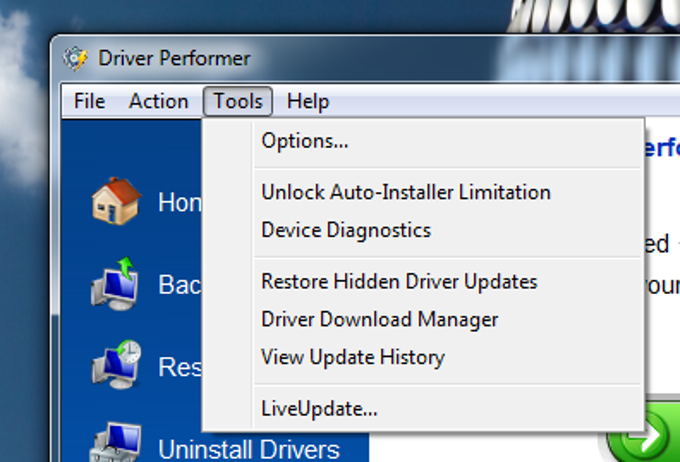Click the Backup monitor icon with green arrow
The width and height of the screenshot is (680, 462).
click(115, 284)
